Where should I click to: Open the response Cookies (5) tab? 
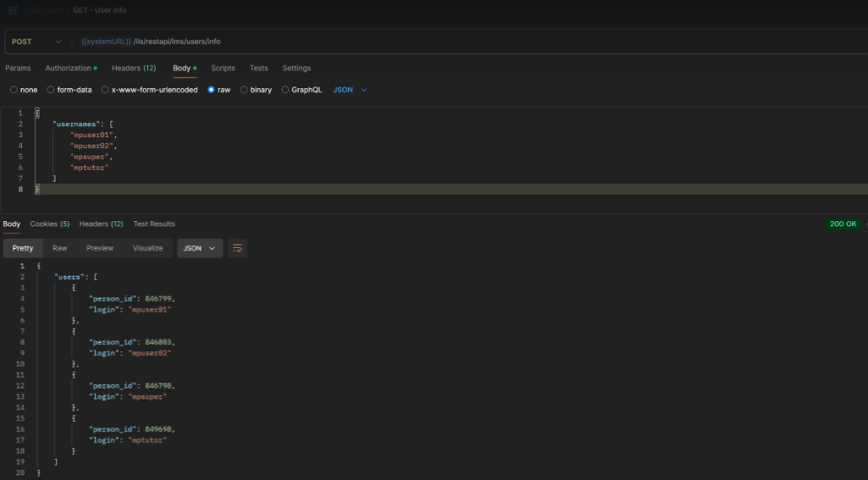[x=50, y=224]
